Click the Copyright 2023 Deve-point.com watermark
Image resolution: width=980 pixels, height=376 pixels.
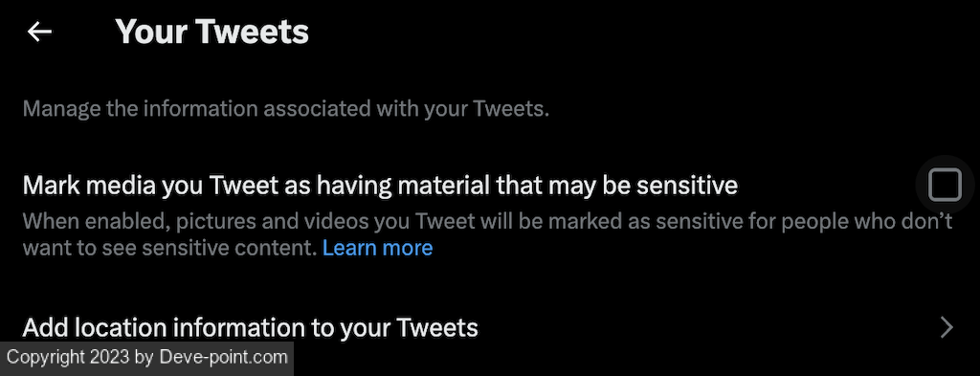coord(146,358)
